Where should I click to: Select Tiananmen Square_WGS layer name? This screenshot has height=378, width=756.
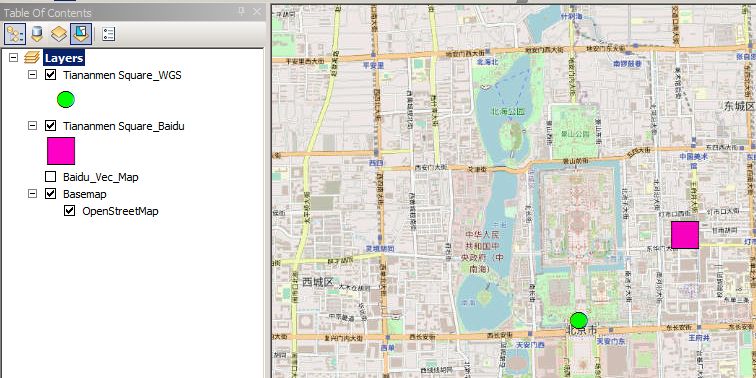pyautogui.click(x=122, y=75)
